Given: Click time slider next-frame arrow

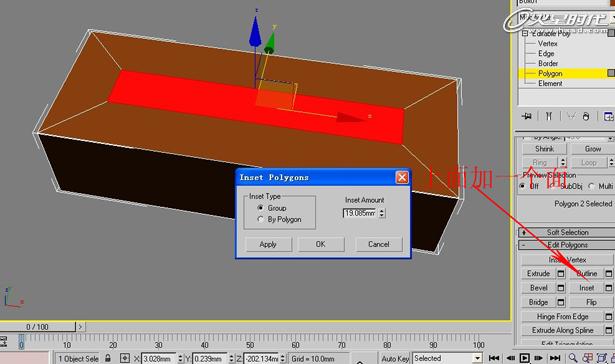Looking at the screenshot, I should point(80,327).
